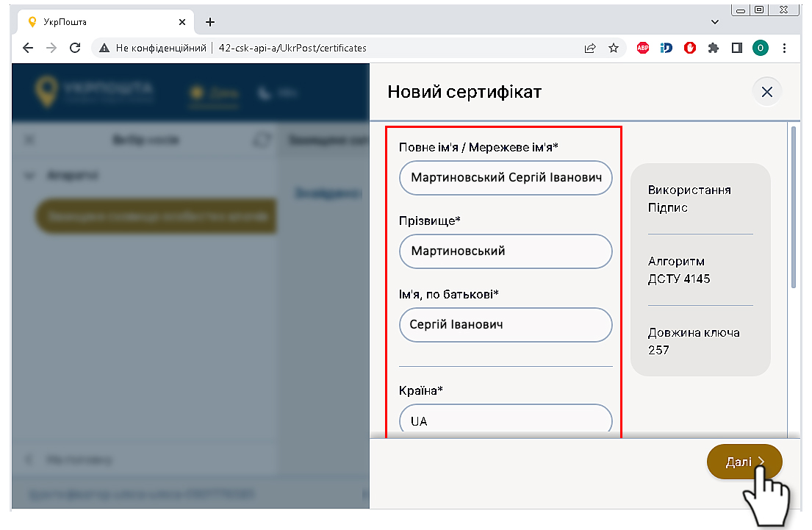
Task: Go back using browser back arrow
Action: pos(28,48)
